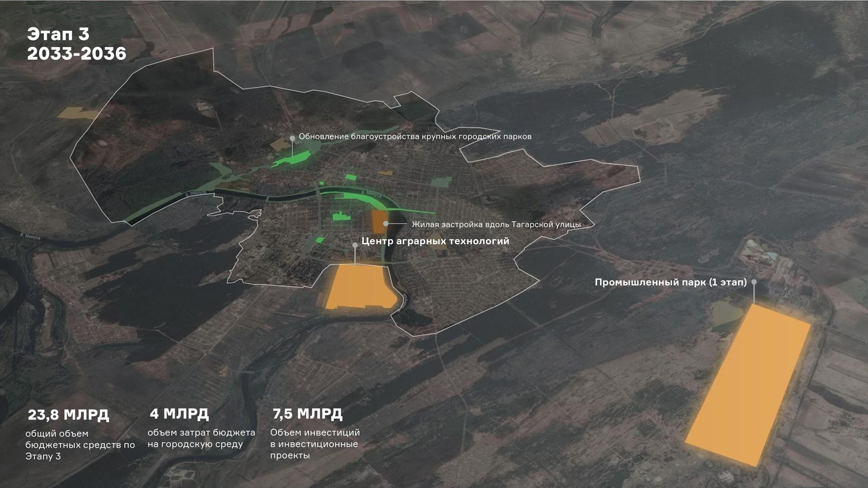Click the '23,8 МЛРД' figure
This screenshot has width=868, height=488.
coord(68,415)
